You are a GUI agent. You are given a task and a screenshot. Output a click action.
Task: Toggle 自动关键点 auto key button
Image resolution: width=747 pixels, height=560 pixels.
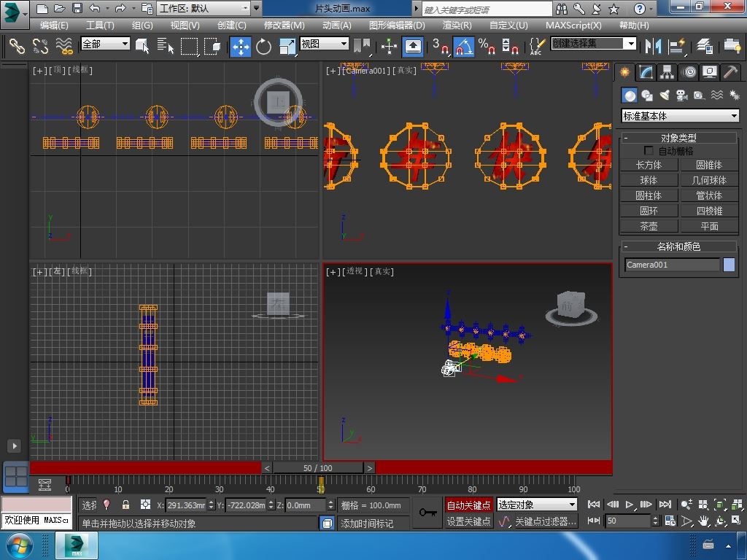[x=469, y=505]
